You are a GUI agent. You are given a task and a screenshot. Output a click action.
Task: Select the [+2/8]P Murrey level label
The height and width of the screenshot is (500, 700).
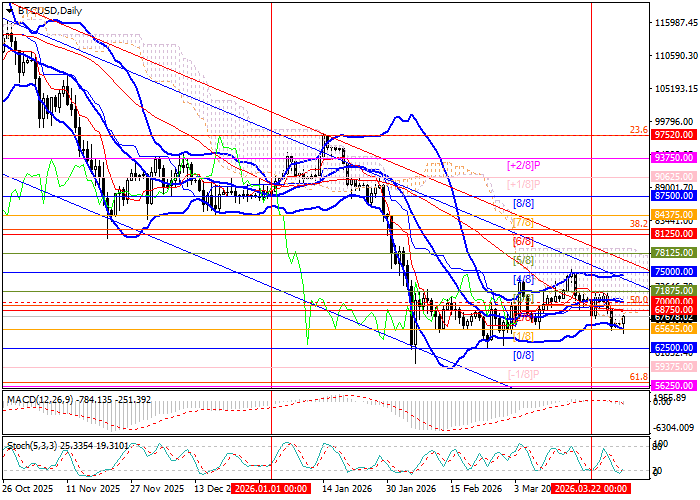pyautogui.click(x=524, y=163)
